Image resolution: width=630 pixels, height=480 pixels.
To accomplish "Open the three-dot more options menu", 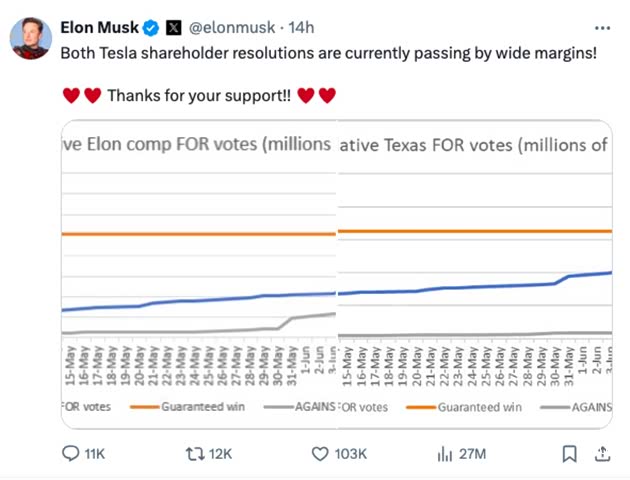I will coord(602,27).
